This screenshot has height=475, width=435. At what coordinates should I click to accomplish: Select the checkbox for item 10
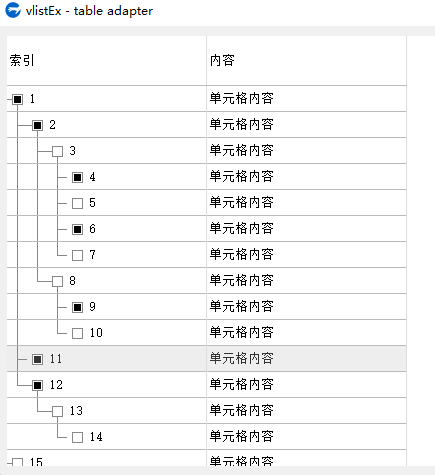(78, 333)
